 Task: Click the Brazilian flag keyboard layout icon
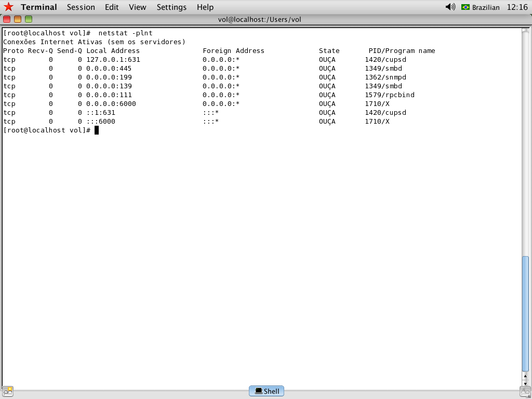tap(465, 7)
